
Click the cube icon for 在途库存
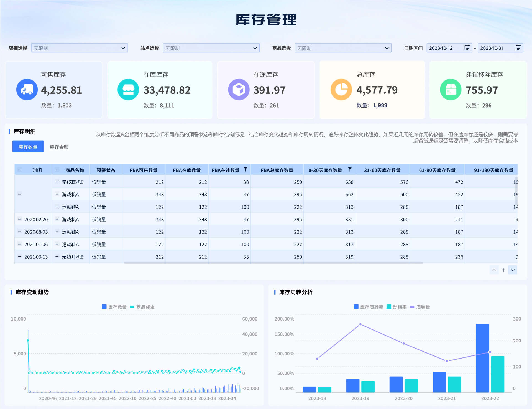coord(239,90)
